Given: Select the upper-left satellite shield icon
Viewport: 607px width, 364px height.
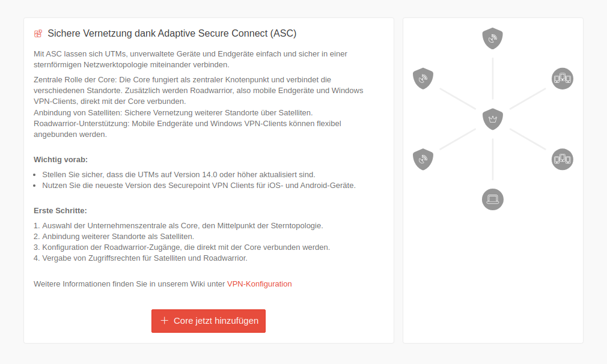Looking at the screenshot, I should click(423, 79).
